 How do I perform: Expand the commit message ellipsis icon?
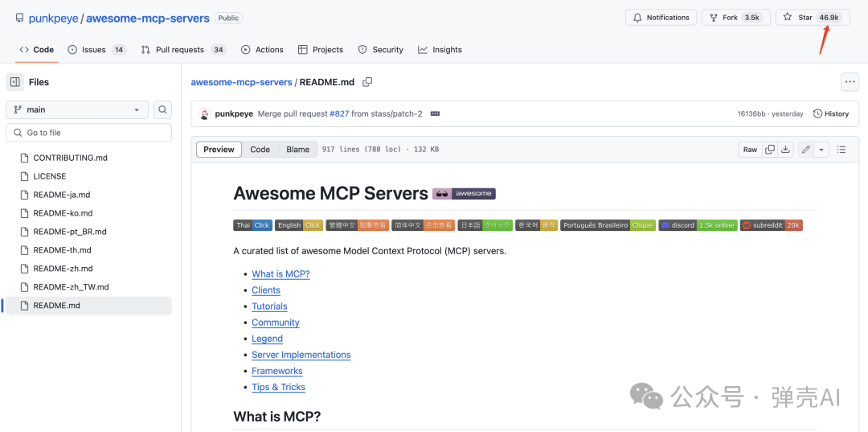click(x=435, y=114)
